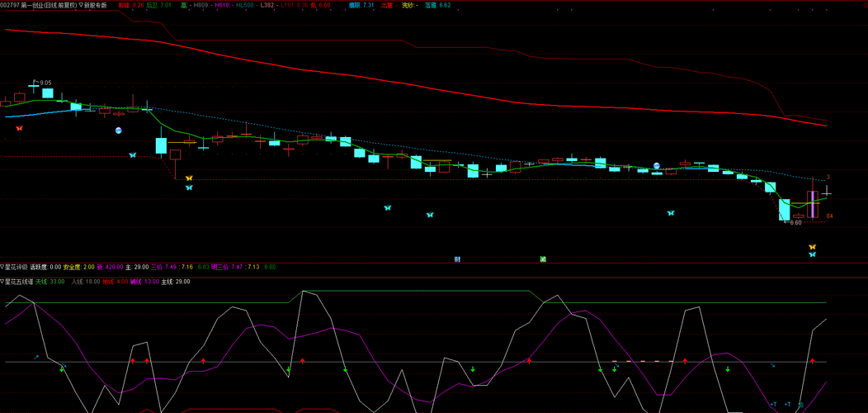The image size is (868, 413).
Task: Click the L191: 8.36 readout
Action: point(295,4)
